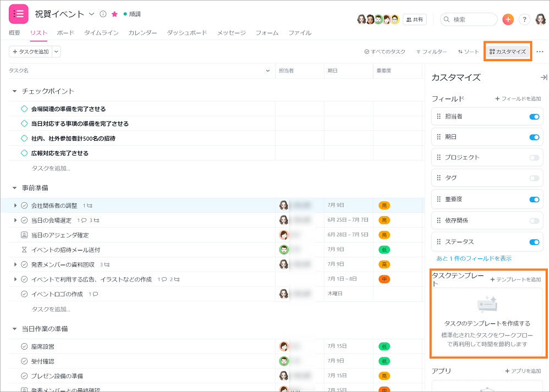Viewport: 550px width, 392px height.
Task: Open the profile avatar in top right
Action: (x=541, y=19)
